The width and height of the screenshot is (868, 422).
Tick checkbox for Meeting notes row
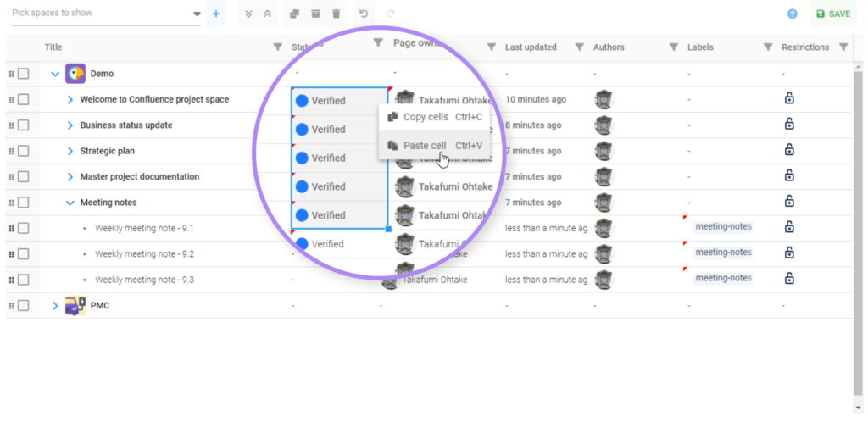coord(23,203)
